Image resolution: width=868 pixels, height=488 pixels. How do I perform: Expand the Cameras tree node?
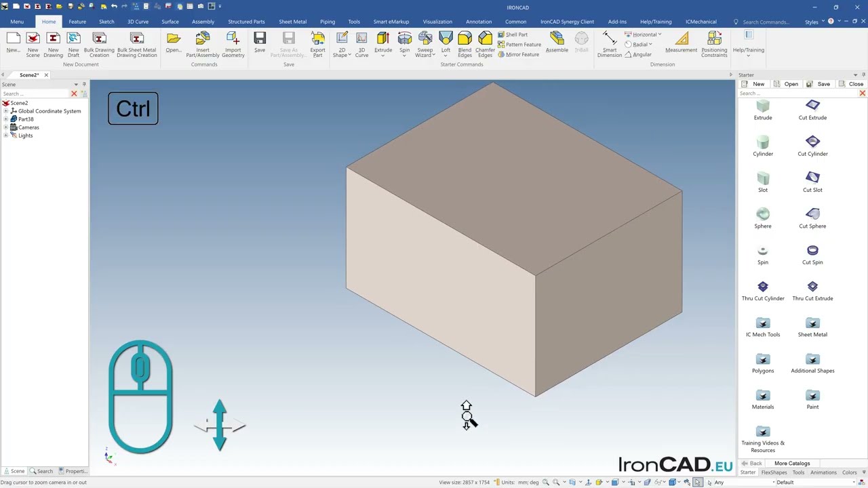[x=6, y=127]
